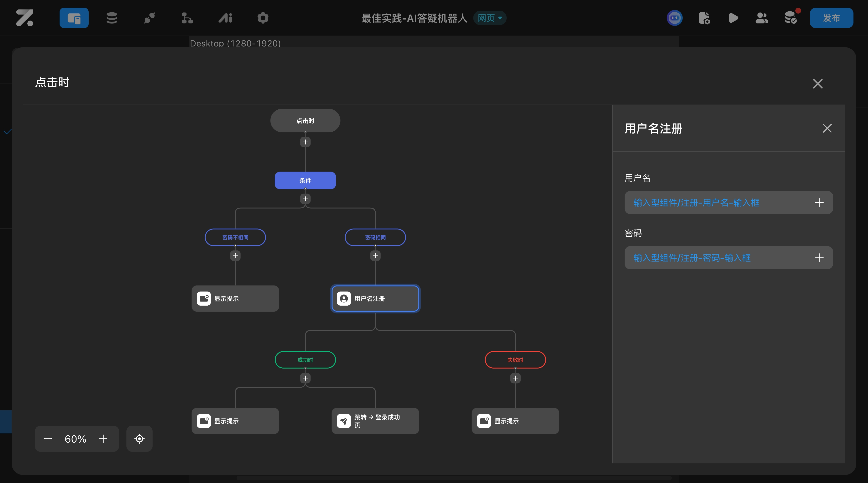The height and width of the screenshot is (483, 868).
Task: Open the AI icon in top toolbar
Action: 225,18
